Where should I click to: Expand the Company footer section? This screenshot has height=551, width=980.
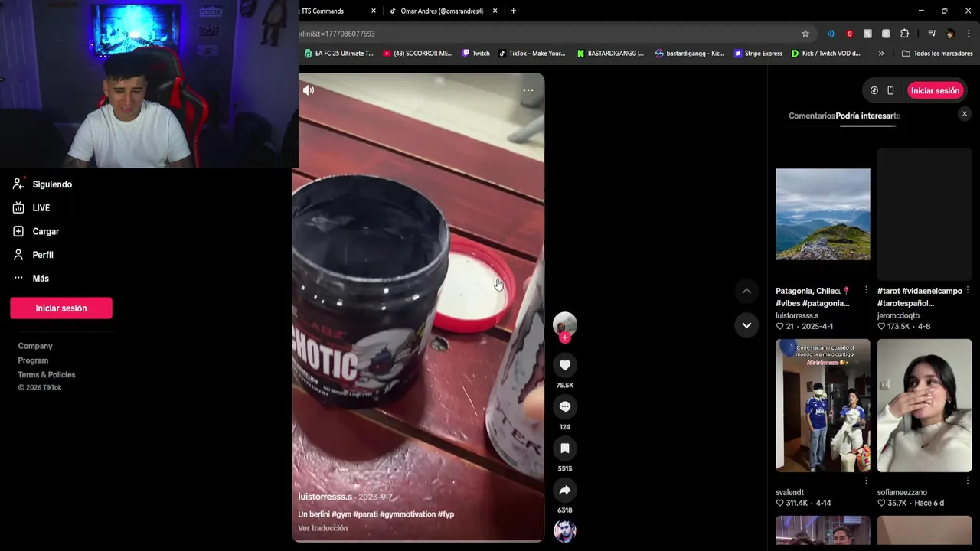pos(35,346)
